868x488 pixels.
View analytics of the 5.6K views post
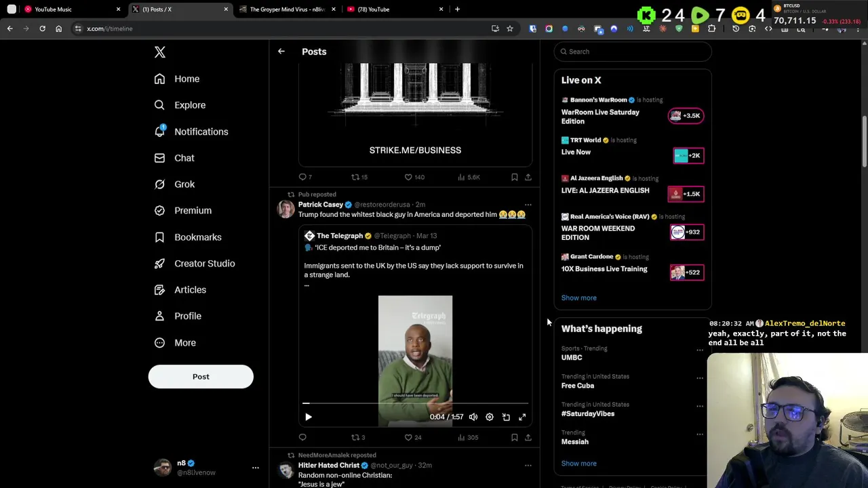[469, 177]
